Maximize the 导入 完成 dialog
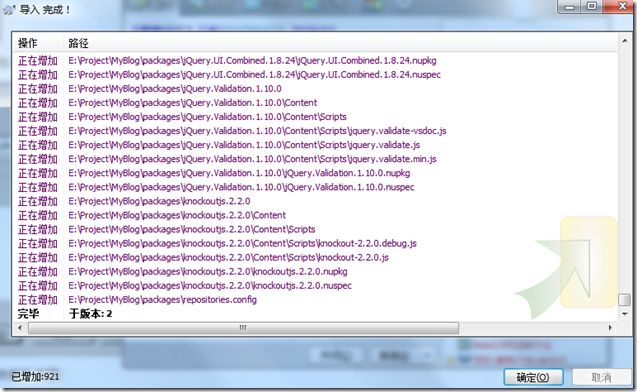Image resolution: width=637 pixels, height=392 pixels. click(x=592, y=6)
